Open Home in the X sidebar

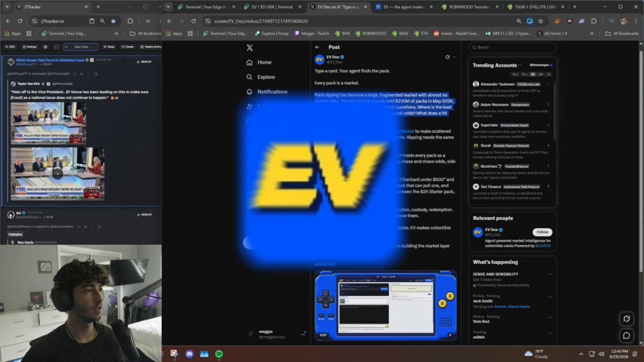259,62
